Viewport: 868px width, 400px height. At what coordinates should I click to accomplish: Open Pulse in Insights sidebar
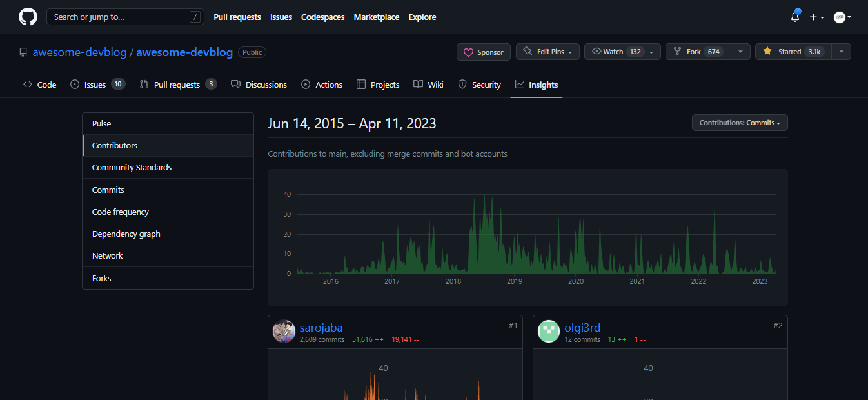pos(168,123)
